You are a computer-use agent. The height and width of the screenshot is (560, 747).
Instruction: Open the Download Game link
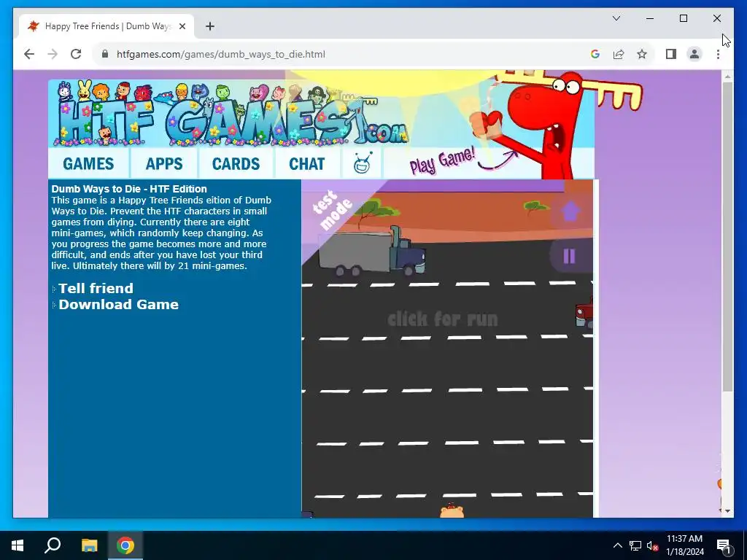118,304
